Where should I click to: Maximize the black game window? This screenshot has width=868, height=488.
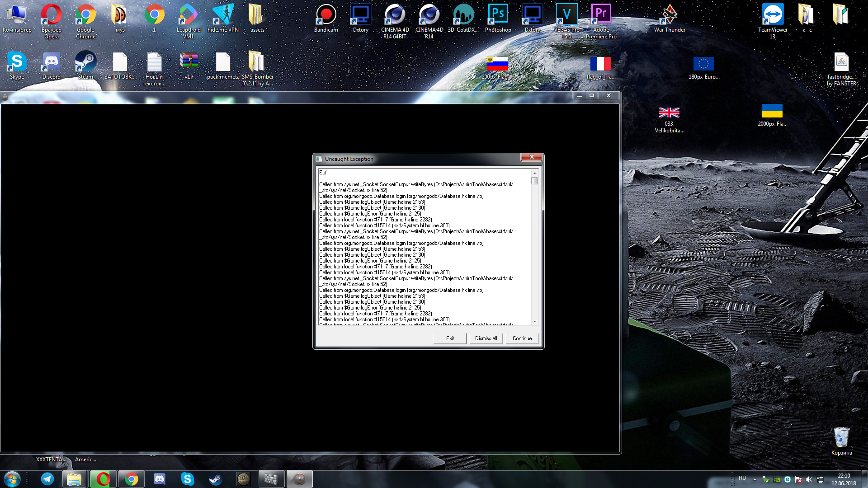tap(591, 95)
